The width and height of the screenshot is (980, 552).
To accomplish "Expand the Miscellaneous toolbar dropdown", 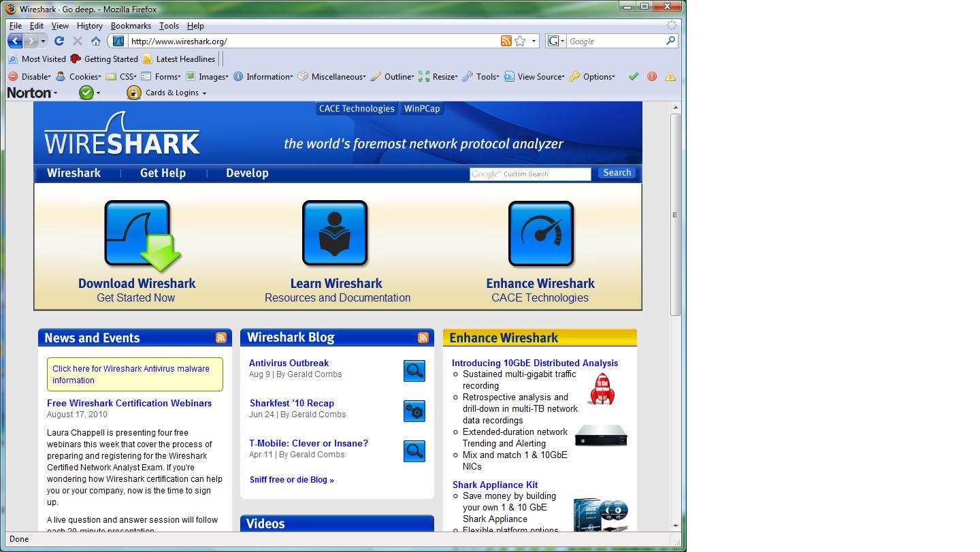I will 332,77.
